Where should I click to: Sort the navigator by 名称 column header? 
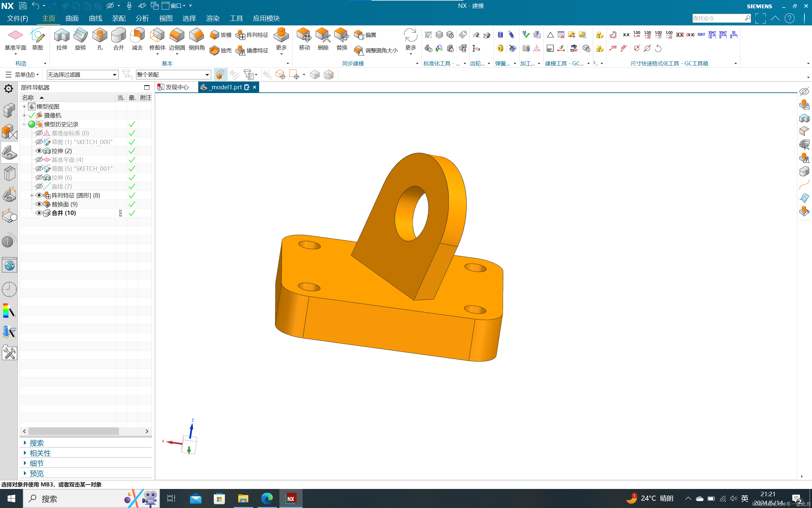pos(67,98)
